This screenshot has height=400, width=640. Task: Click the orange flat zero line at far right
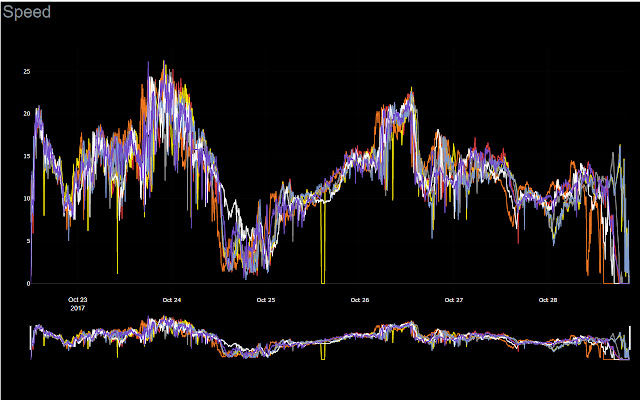(x=611, y=283)
